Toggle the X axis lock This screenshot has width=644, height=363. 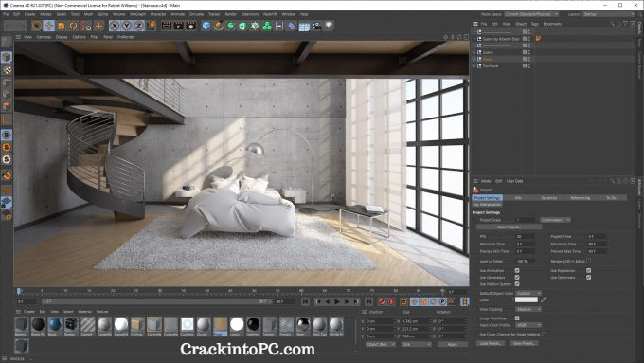[x=115, y=26]
